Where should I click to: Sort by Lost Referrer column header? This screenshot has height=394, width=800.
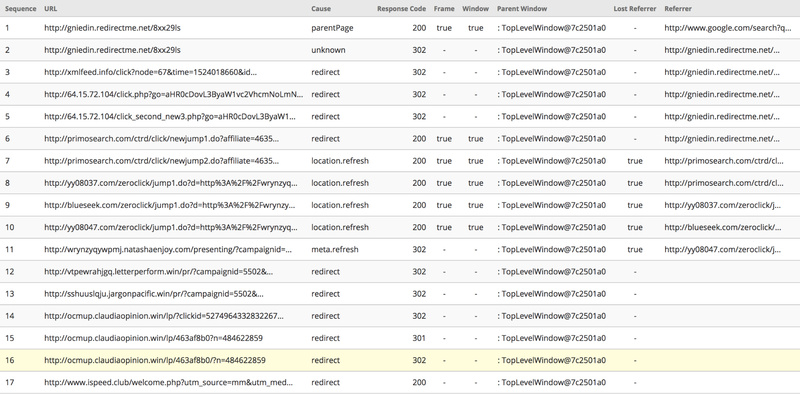635,9
